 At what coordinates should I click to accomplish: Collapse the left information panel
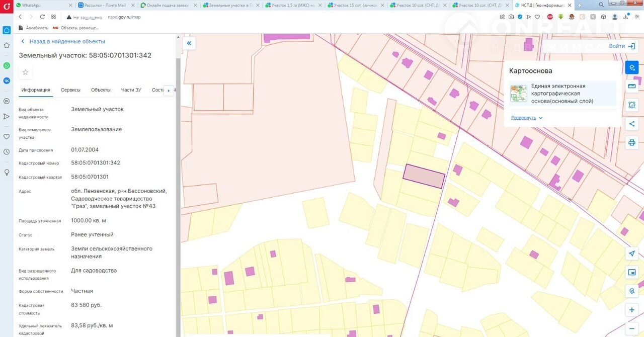coord(189,43)
